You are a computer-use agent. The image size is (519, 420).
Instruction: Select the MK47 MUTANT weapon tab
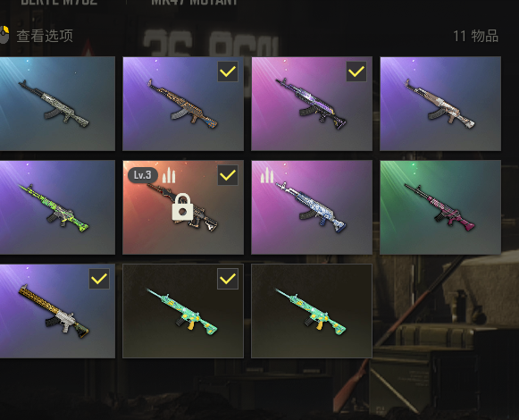click(x=195, y=2)
